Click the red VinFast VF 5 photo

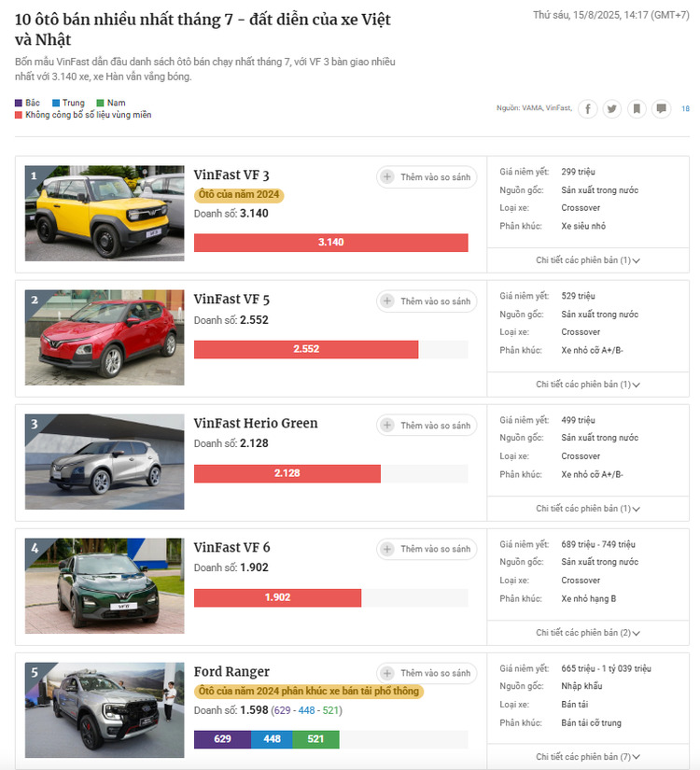click(105, 337)
